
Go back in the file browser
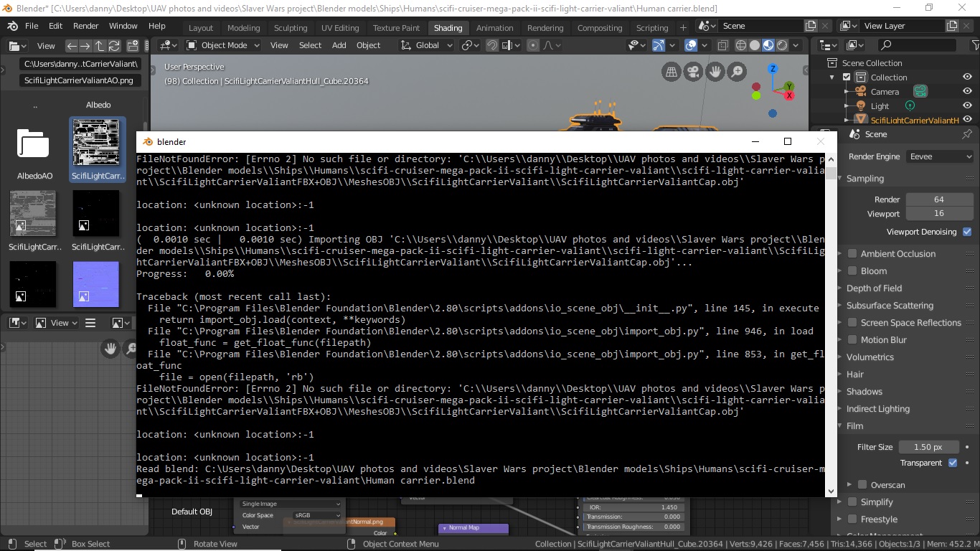pyautogui.click(x=71, y=45)
